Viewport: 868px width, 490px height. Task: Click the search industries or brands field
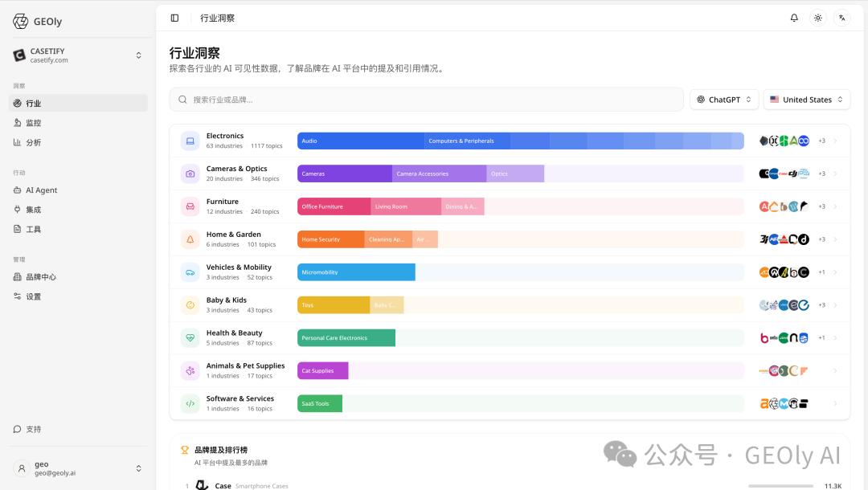426,100
